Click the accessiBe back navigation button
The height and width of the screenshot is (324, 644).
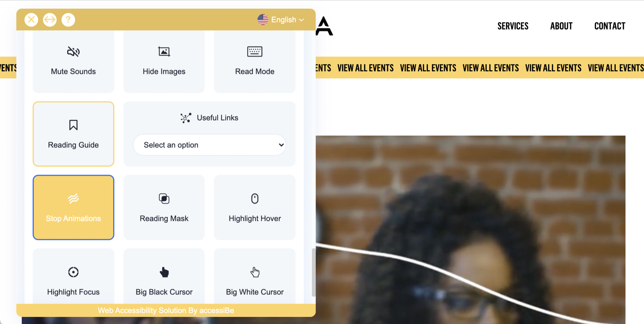point(49,19)
